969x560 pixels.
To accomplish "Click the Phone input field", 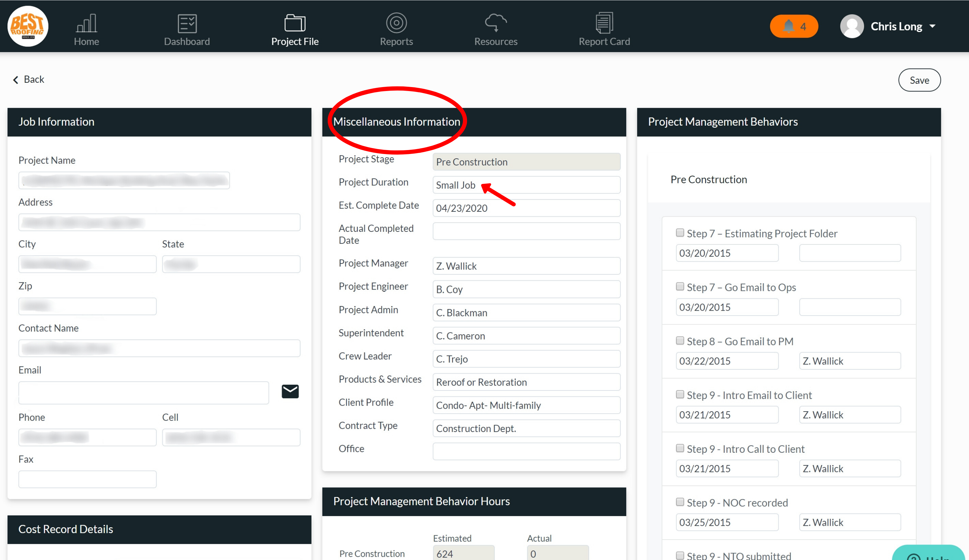I will tap(87, 437).
